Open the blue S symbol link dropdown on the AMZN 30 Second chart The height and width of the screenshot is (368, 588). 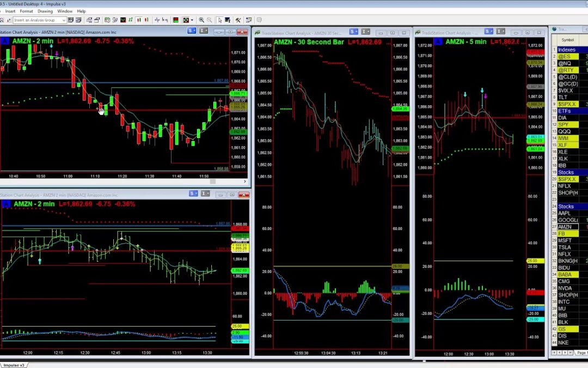[354, 32]
